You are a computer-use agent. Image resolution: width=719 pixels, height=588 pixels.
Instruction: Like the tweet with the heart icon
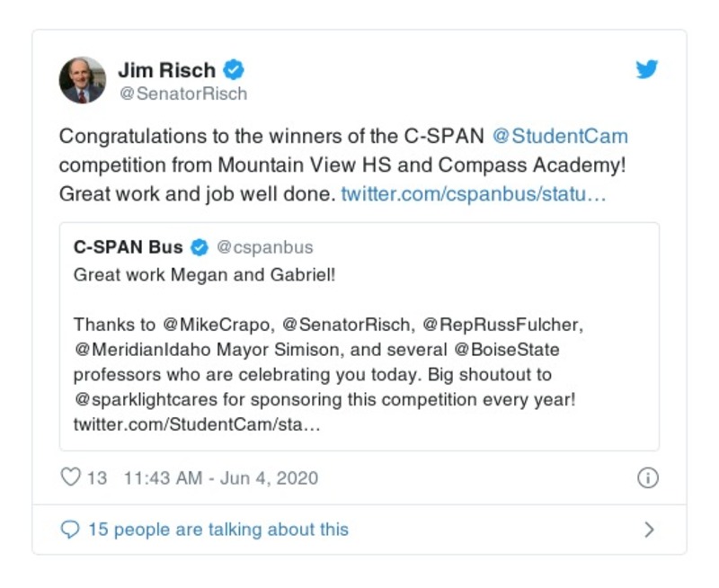70,477
